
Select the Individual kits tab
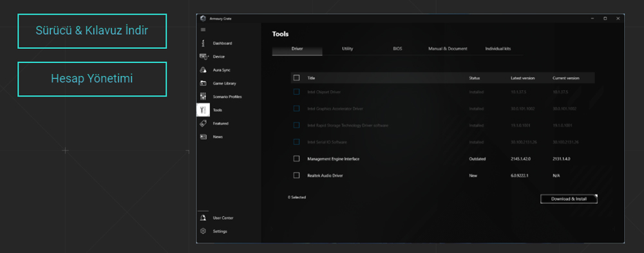[x=498, y=48]
